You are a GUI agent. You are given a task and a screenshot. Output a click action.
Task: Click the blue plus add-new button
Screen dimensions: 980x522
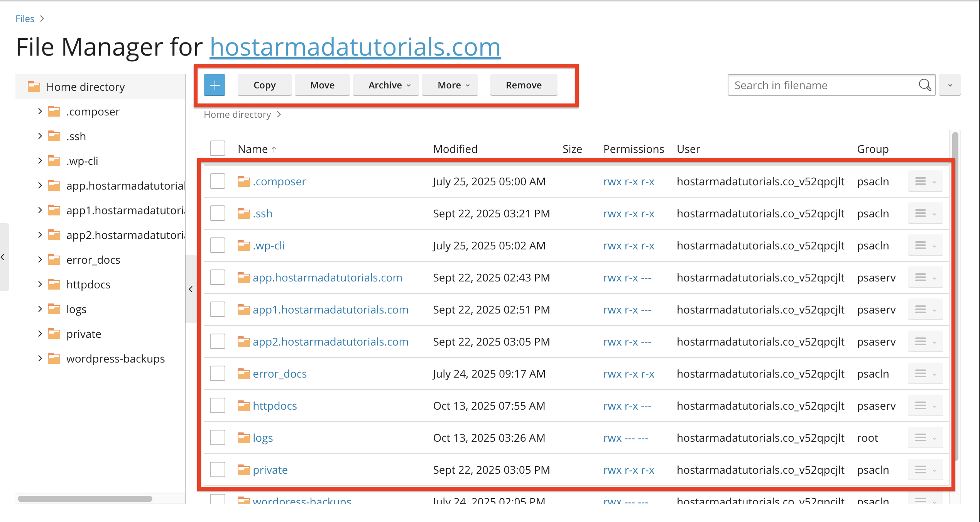click(x=215, y=85)
